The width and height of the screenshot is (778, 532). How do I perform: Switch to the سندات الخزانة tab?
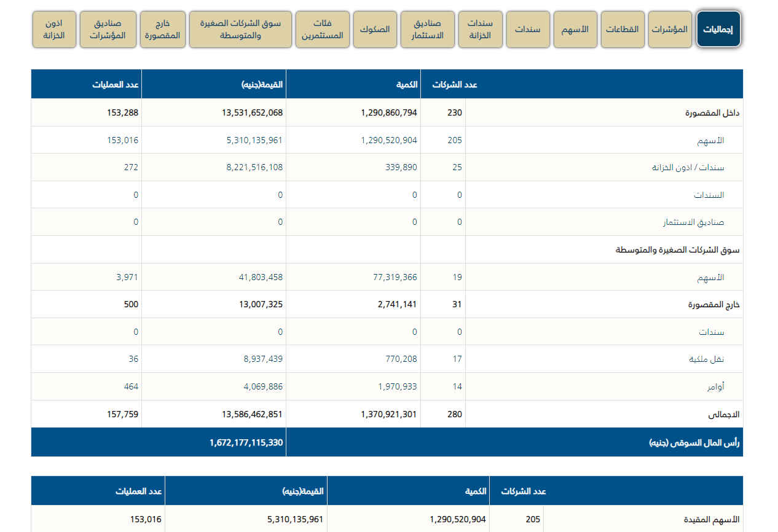click(x=481, y=29)
